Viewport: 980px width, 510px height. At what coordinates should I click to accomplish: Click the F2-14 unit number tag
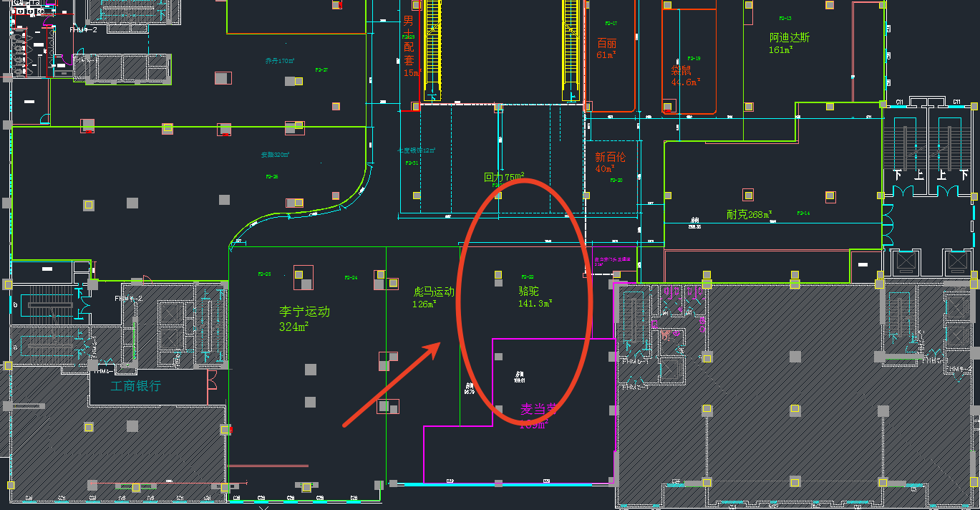803,213
